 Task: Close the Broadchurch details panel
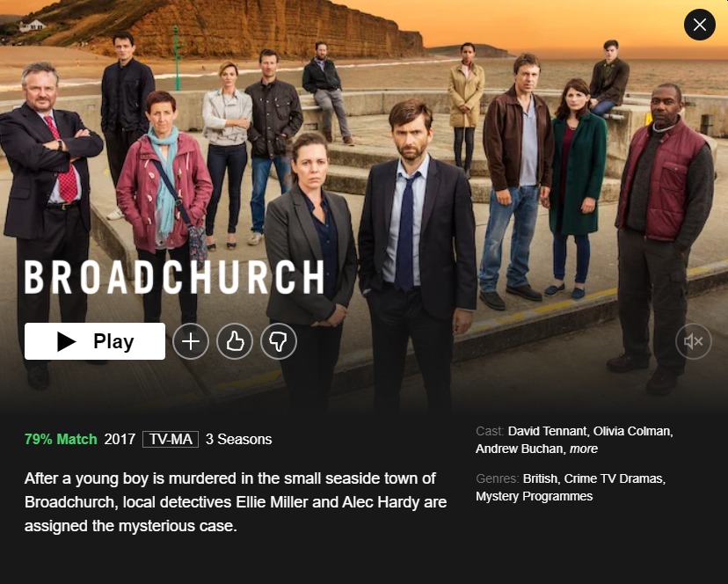[700, 25]
